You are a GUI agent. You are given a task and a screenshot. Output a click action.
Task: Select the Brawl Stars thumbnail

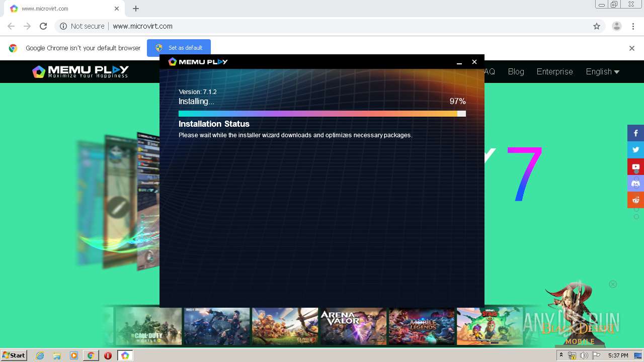490,326
